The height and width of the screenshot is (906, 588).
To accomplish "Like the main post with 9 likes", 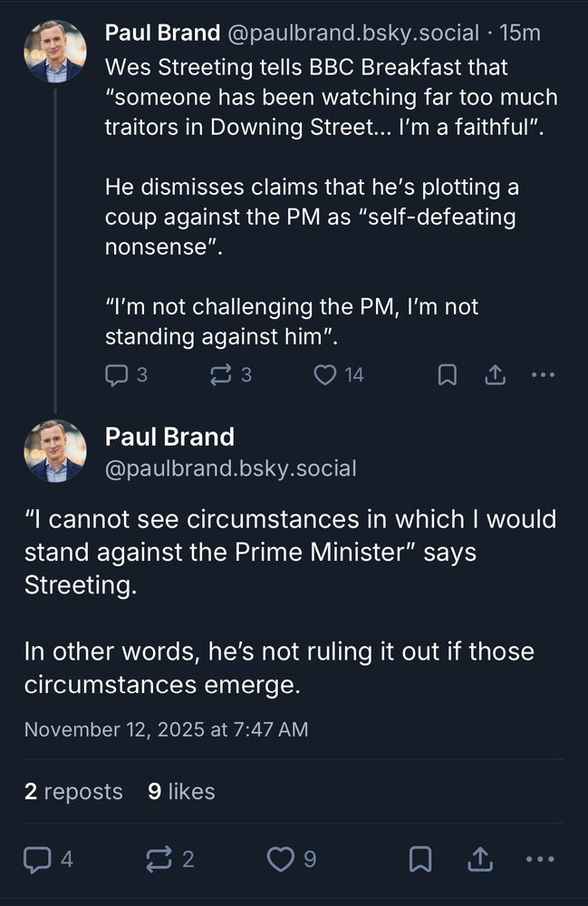I will point(280,858).
